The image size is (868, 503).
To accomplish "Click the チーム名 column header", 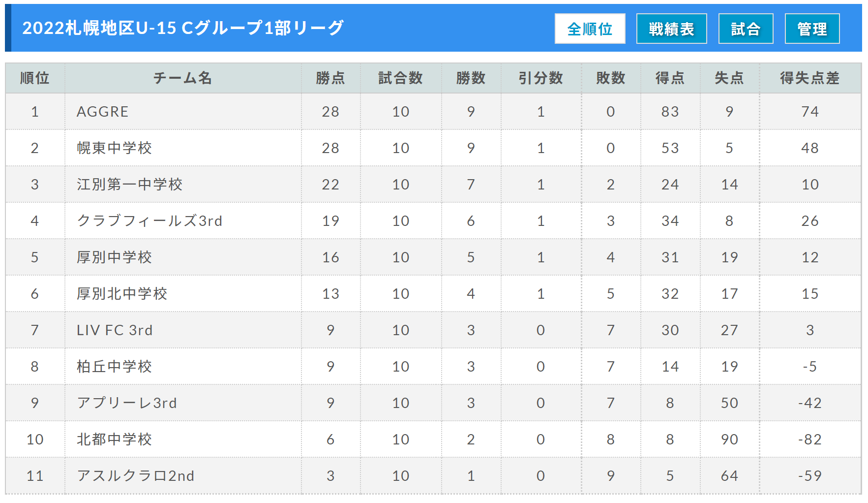I will (183, 78).
